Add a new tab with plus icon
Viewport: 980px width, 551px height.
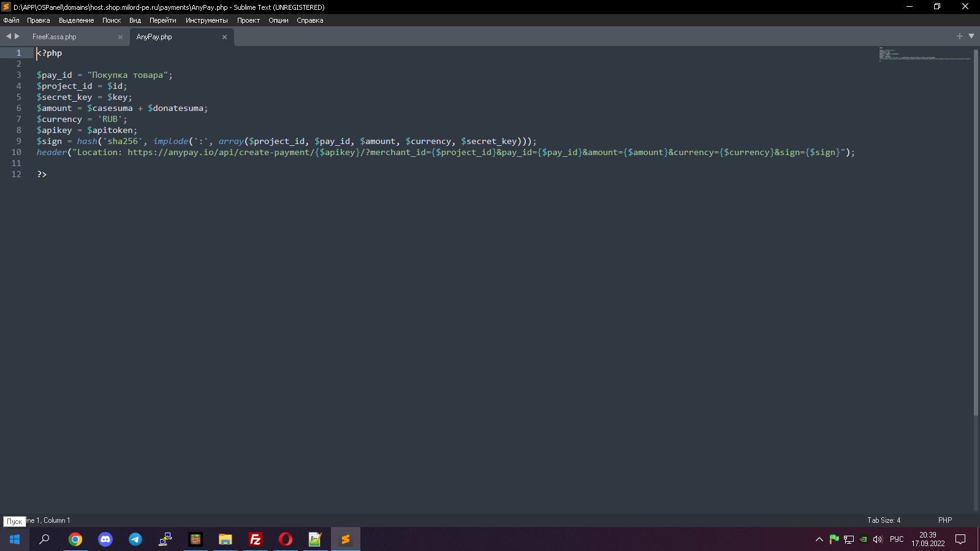point(960,37)
